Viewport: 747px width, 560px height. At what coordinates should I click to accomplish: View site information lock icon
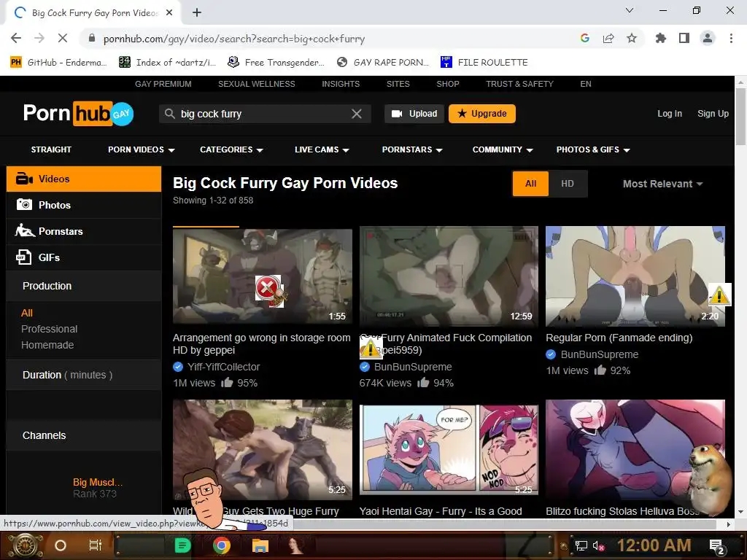pos(92,38)
